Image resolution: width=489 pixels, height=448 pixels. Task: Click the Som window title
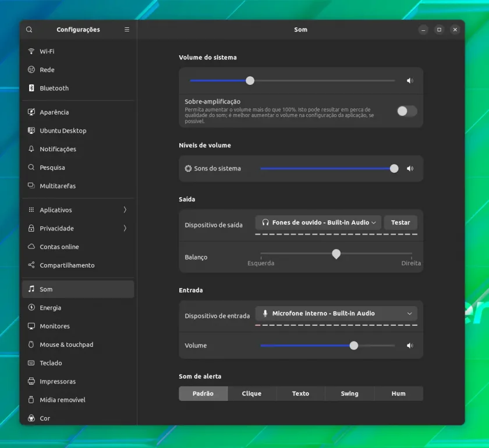coord(300,30)
